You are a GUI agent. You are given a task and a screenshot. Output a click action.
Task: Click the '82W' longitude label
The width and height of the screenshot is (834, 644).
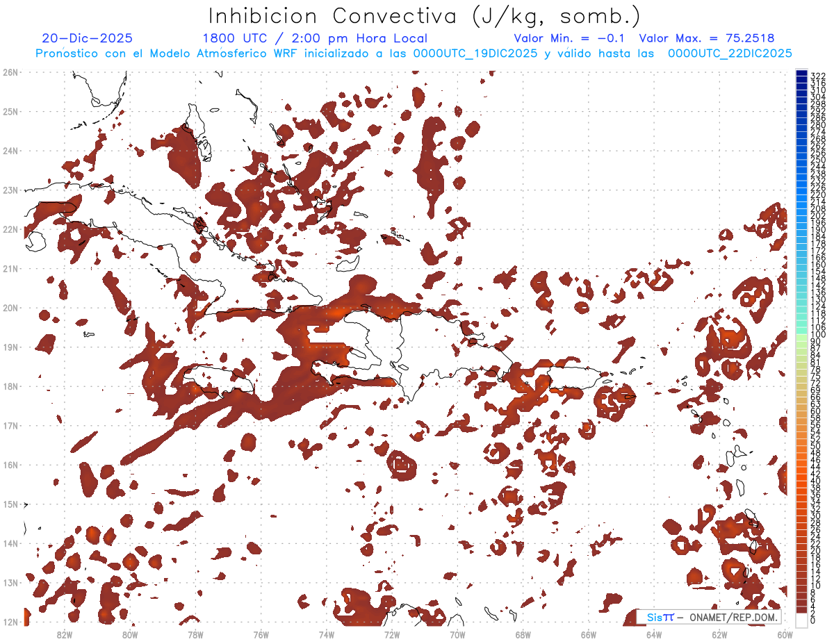(x=65, y=634)
